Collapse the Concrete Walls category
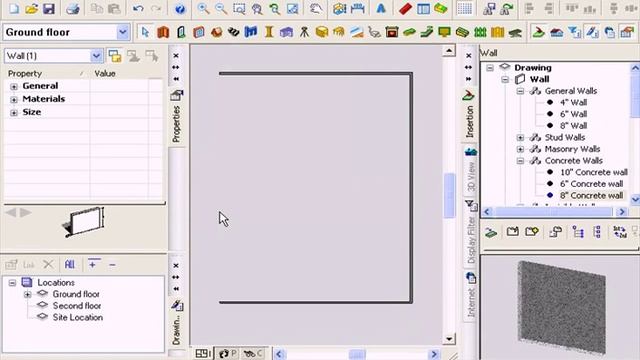This screenshot has height=360, width=640. click(x=520, y=161)
